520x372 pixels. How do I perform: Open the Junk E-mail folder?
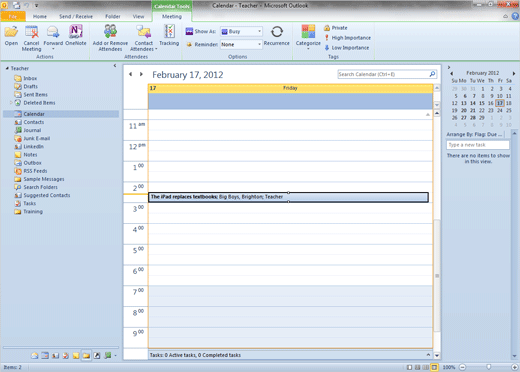pyautogui.click(x=37, y=138)
